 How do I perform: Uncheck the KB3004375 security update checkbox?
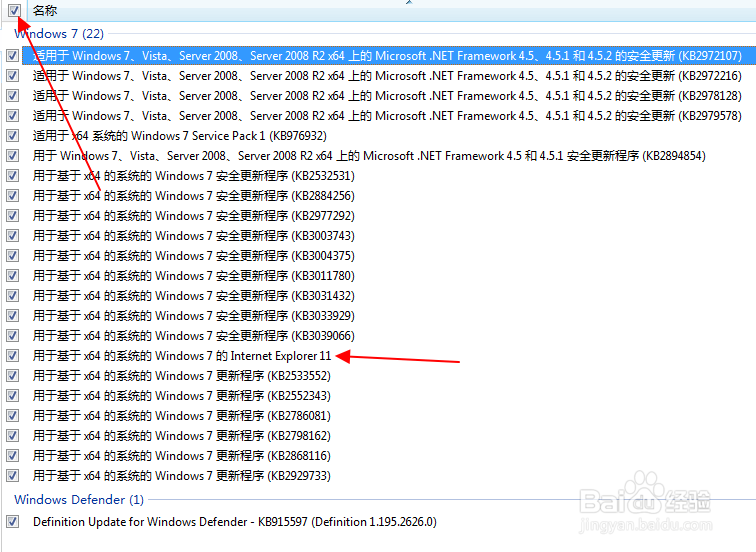click(13, 256)
